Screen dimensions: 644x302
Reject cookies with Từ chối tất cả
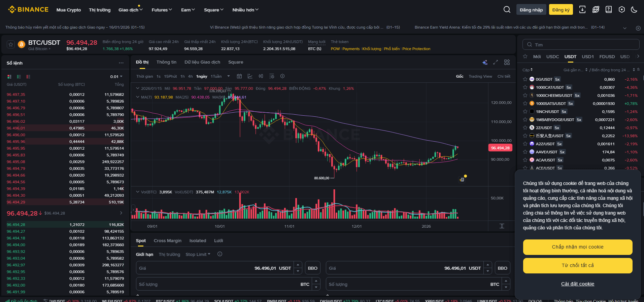578,265
